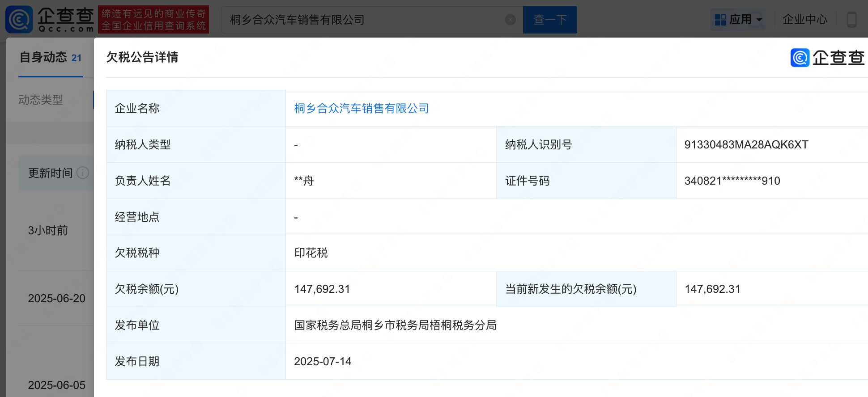The height and width of the screenshot is (397, 868).
Task: Click the apps grid icon
Action: (x=720, y=20)
